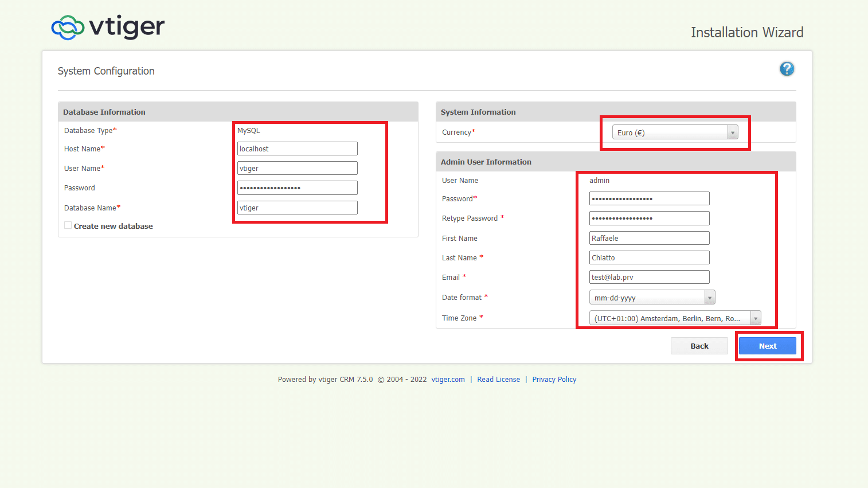Focus the database User Name field
This screenshot has width=868, height=488.
pos(297,168)
